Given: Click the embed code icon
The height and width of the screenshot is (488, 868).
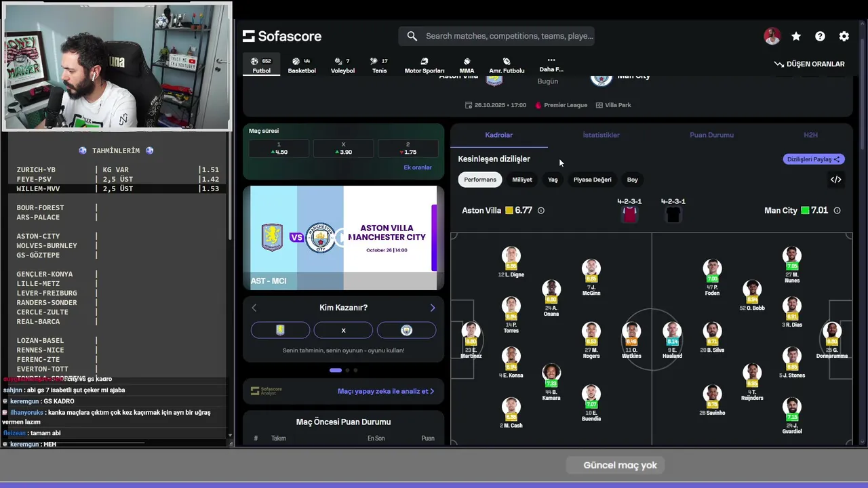Looking at the screenshot, I should [835, 180].
